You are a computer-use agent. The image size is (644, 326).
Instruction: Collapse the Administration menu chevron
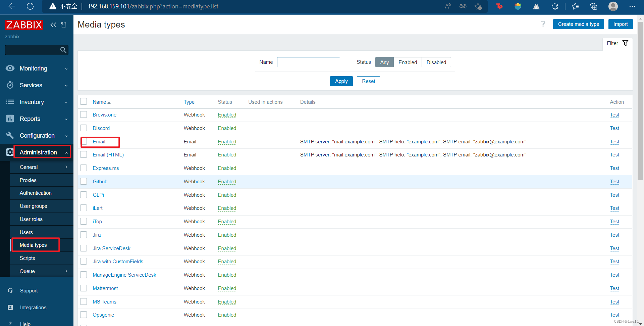[66, 153]
